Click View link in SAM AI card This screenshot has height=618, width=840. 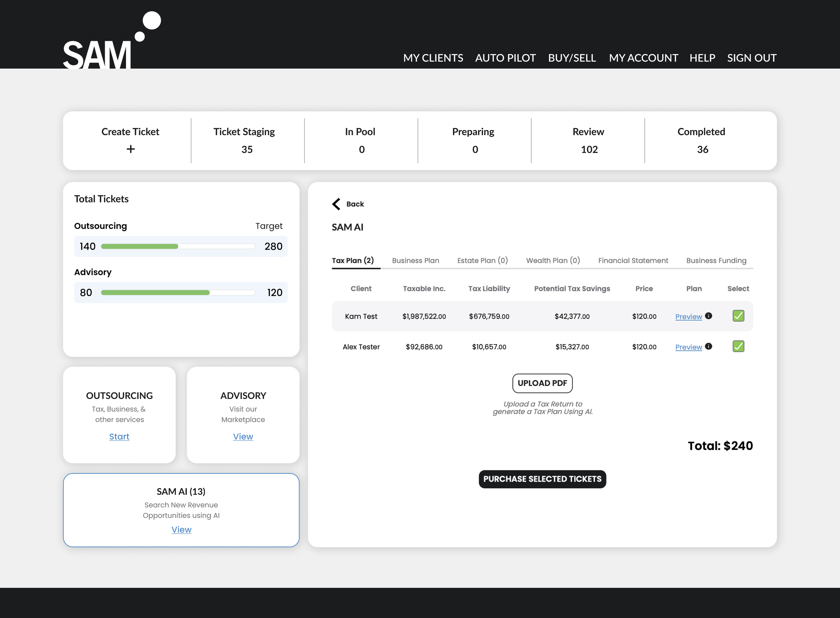click(181, 529)
